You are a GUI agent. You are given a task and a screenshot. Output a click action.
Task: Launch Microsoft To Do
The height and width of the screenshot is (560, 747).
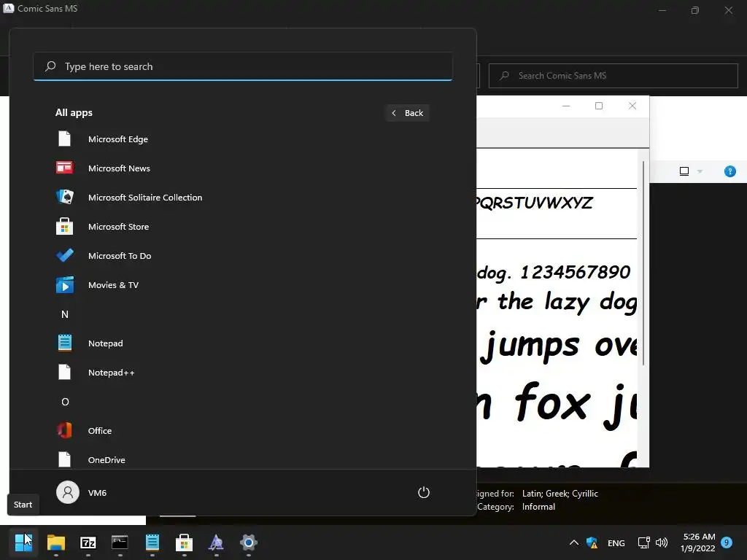click(x=242, y=256)
